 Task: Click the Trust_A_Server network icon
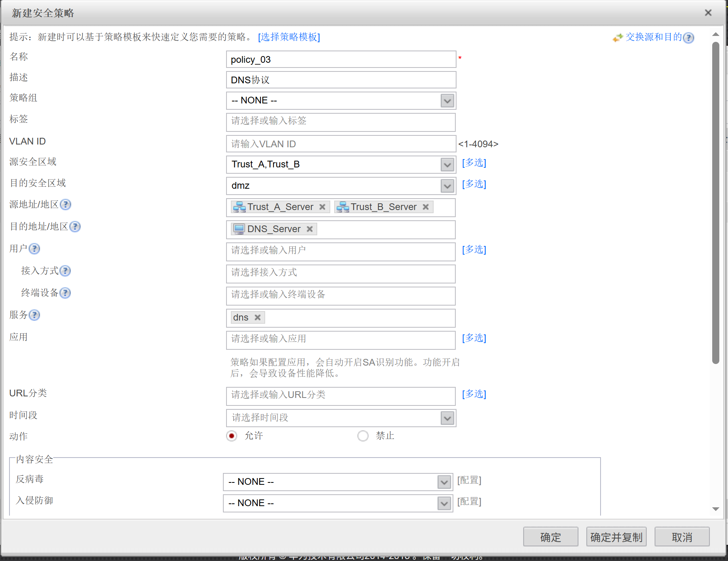pos(239,207)
